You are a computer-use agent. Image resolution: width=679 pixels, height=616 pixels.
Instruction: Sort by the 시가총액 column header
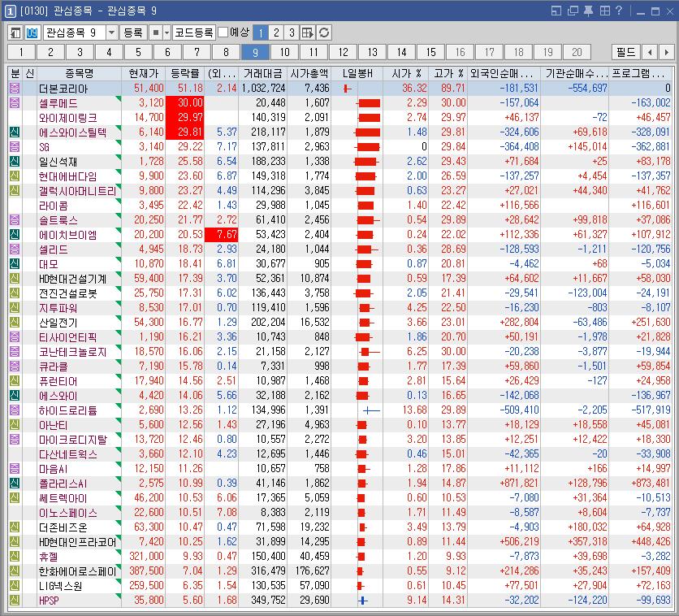tap(309, 74)
